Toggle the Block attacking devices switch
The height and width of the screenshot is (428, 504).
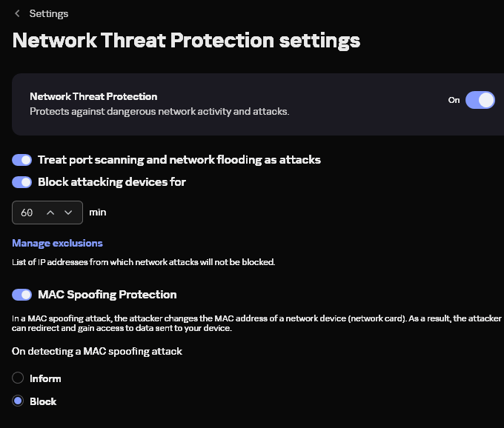pos(22,182)
